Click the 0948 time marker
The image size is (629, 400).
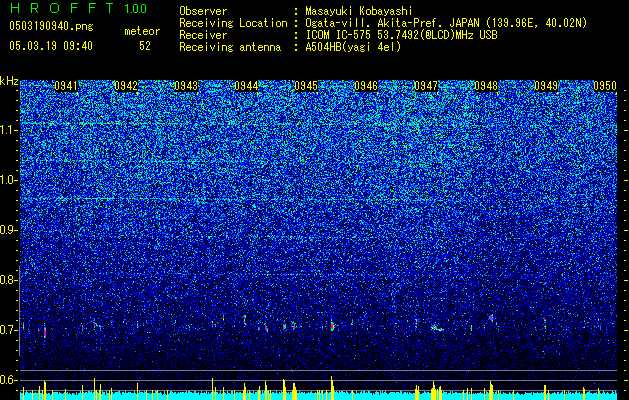pyautogui.click(x=486, y=86)
